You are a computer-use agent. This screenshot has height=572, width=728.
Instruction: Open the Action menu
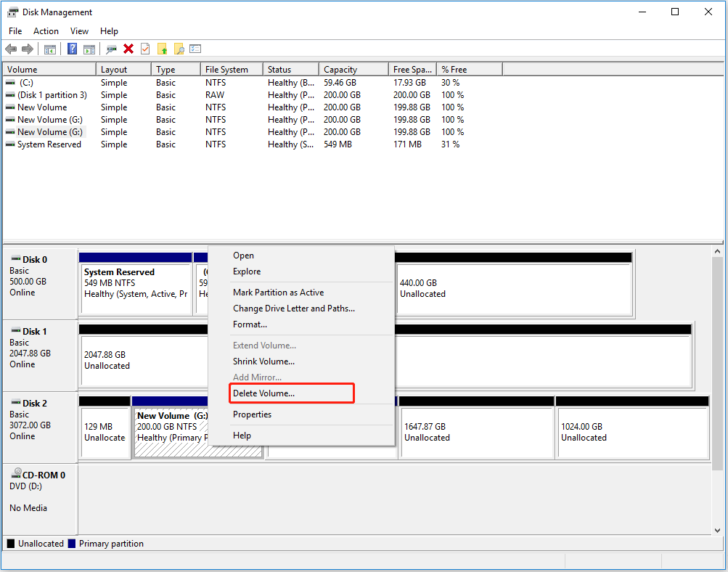click(x=46, y=31)
